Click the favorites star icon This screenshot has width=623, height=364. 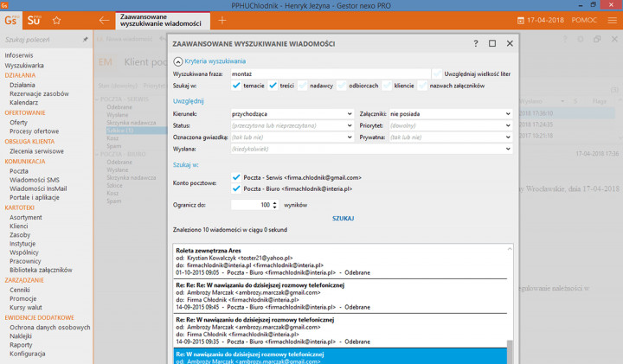pos(57,19)
